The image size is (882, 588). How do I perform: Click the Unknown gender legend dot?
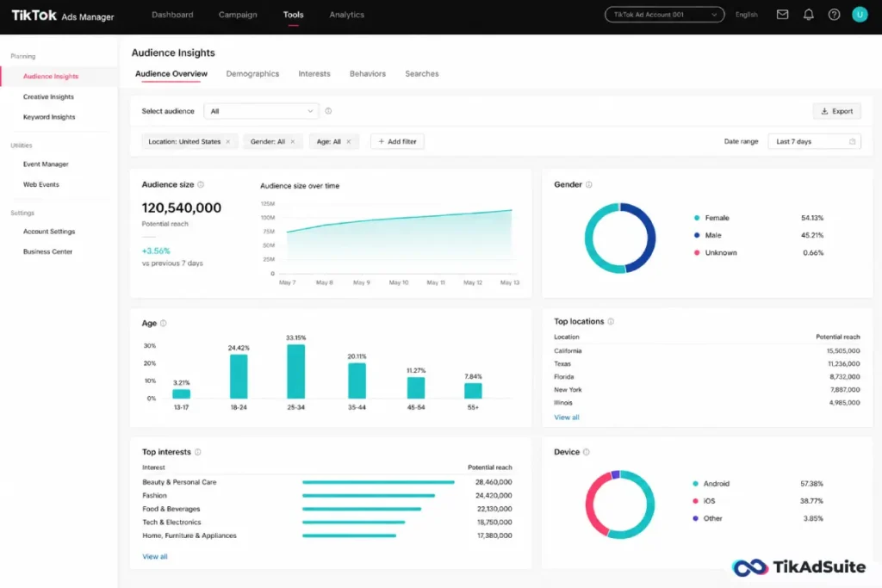[696, 252]
